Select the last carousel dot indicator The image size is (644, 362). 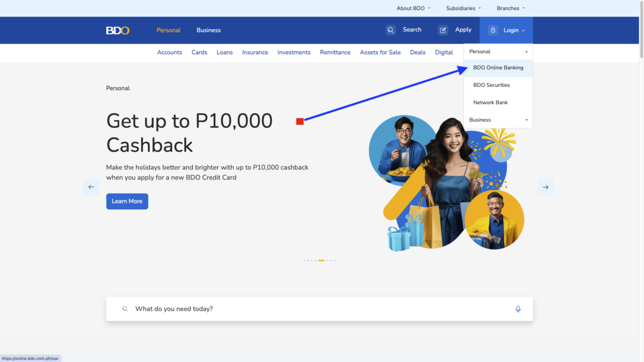point(335,260)
